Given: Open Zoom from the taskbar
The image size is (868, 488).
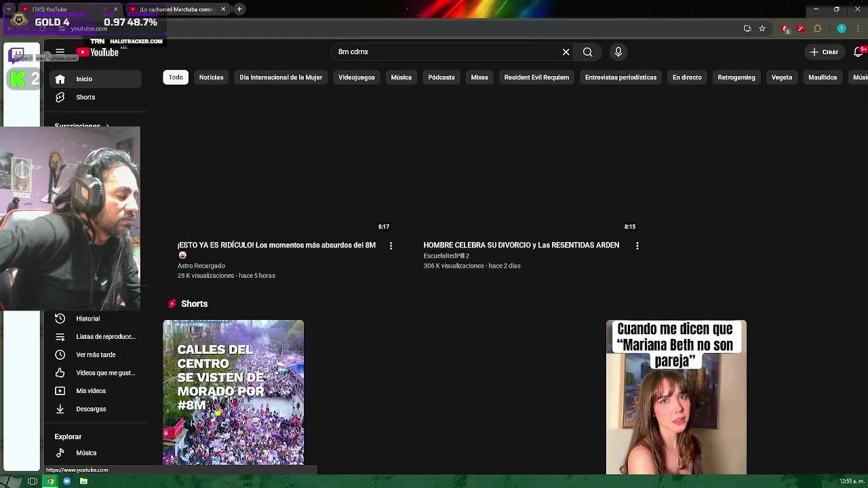Looking at the screenshot, I should click(x=66, y=481).
